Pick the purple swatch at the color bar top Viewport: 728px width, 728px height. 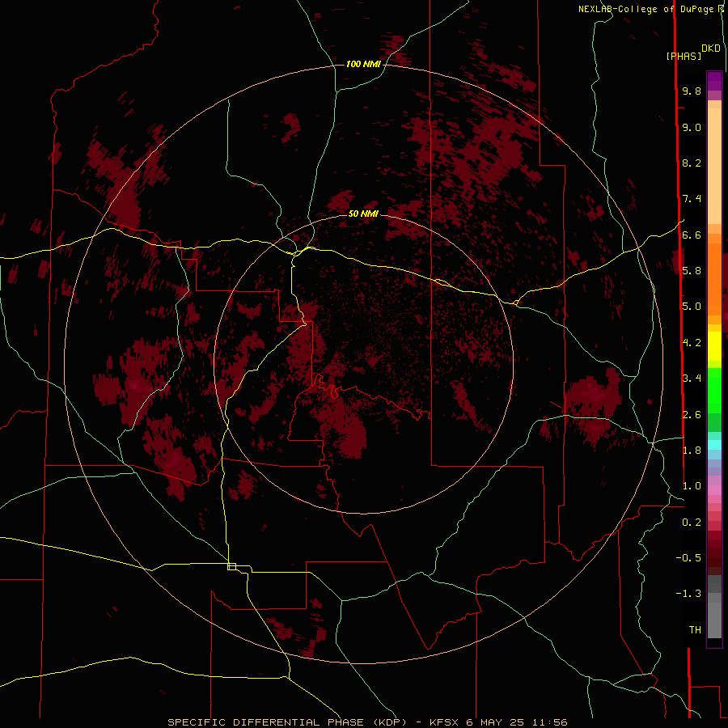tap(714, 81)
